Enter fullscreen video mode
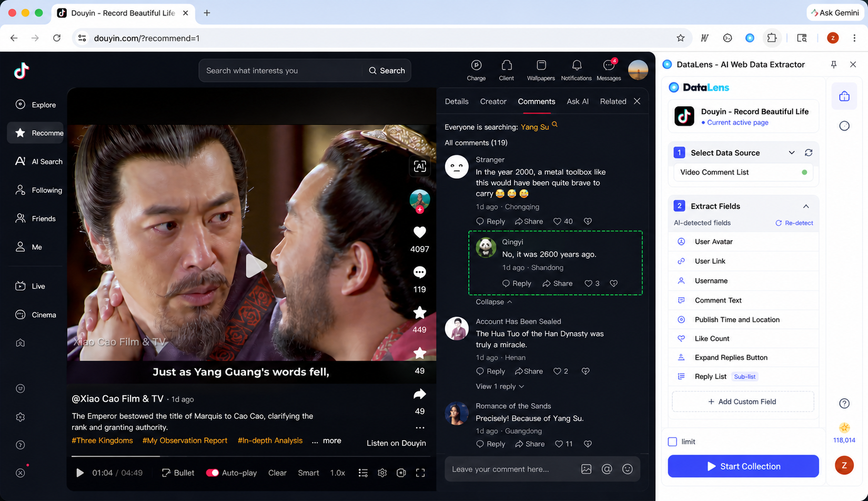 tap(420, 473)
